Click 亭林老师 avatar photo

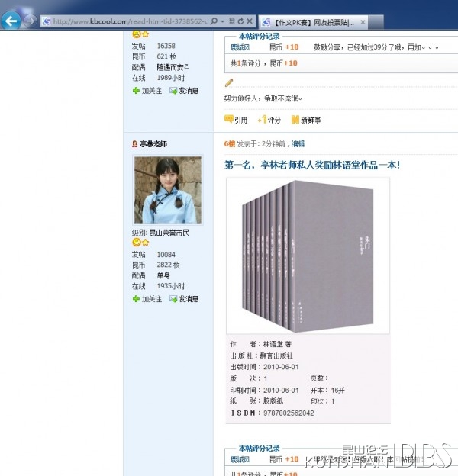168,190
